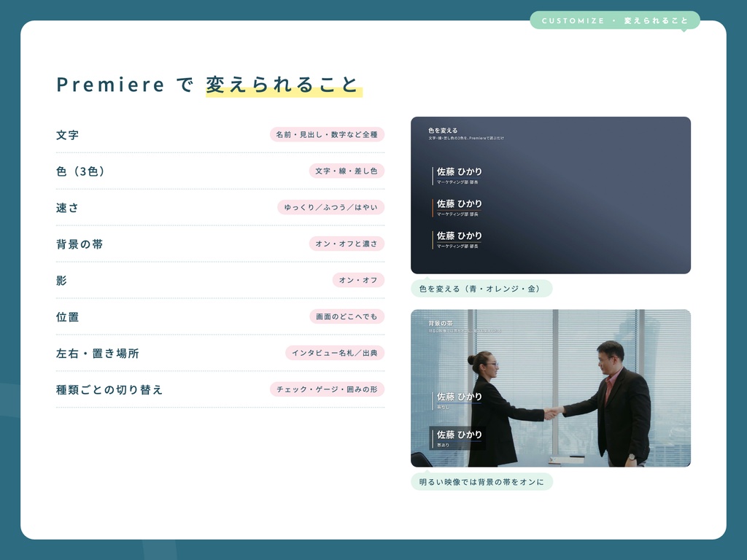Image resolution: width=747 pixels, height=560 pixels.
Task: Select the row label '影'
Action: click(61, 281)
